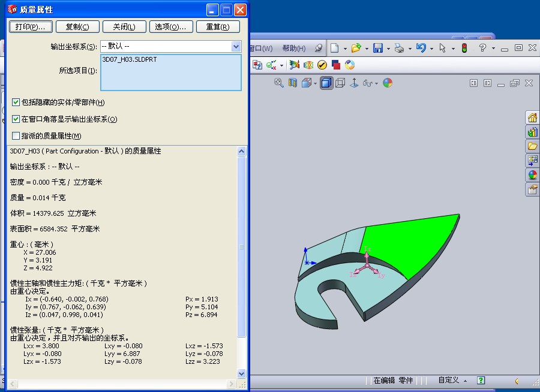Enable 指派的质量属性 checkbox
Viewport: 540px width, 392px height.
point(16,136)
